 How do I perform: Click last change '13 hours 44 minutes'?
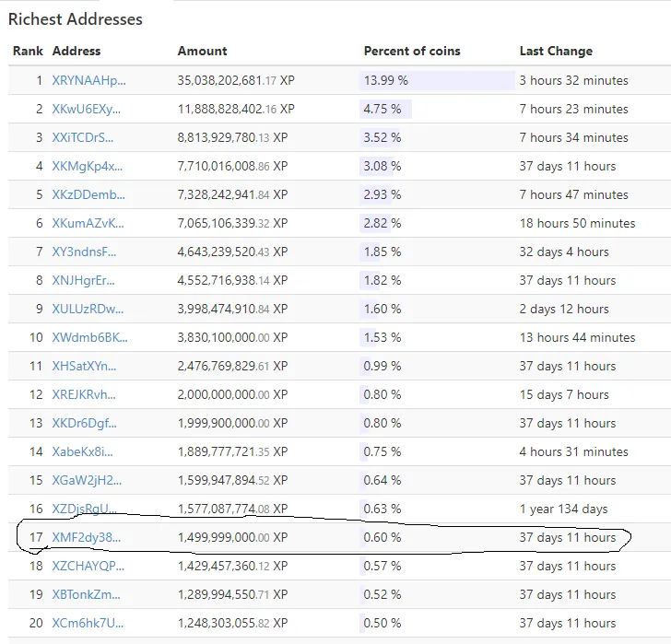tap(578, 337)
